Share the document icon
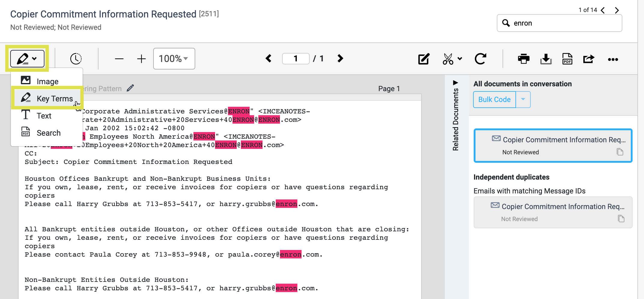Viewport: 644px width, 299px height. [589, 59]
